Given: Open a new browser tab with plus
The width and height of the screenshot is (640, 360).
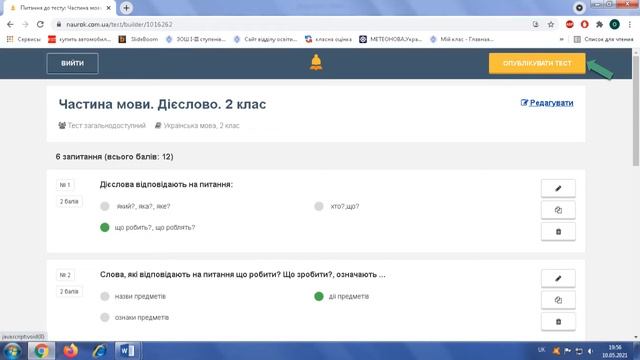Looking at the screenshot, I should click(126, 8).
